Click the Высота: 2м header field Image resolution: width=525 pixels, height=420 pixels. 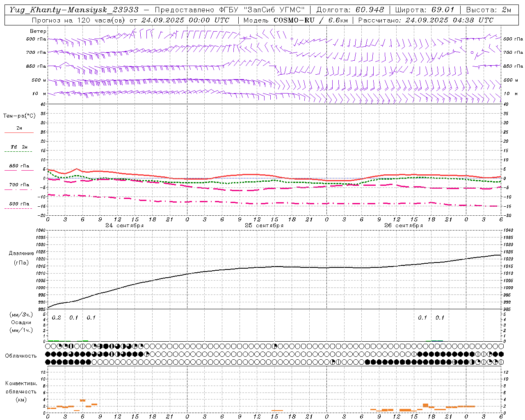pyautogui.click(x=488, y=10)
